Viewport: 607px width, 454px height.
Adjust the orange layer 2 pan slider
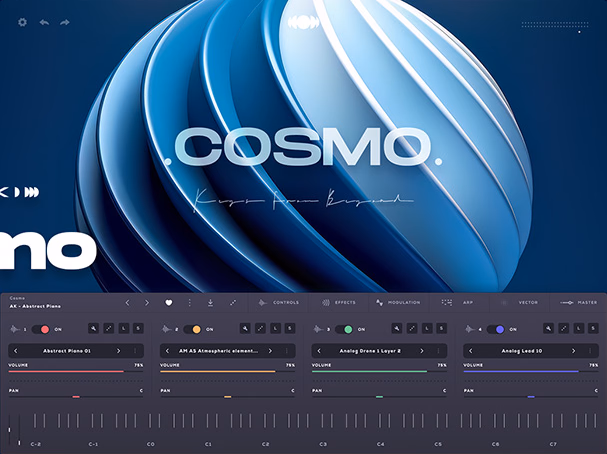228,397
